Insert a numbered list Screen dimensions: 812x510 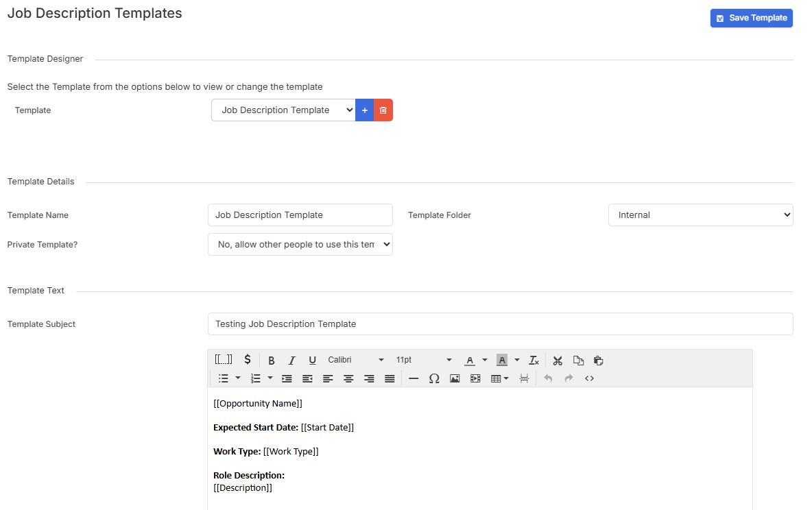255,378
